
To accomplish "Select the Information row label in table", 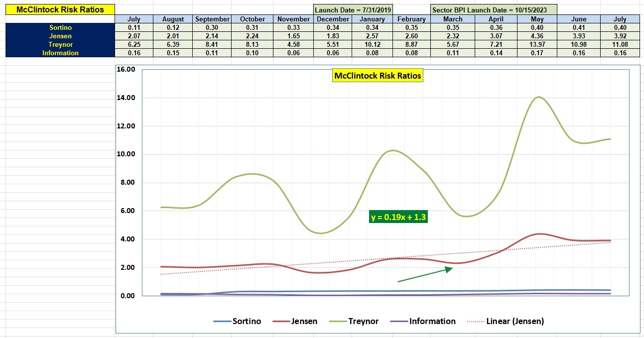I will [60, 53].
